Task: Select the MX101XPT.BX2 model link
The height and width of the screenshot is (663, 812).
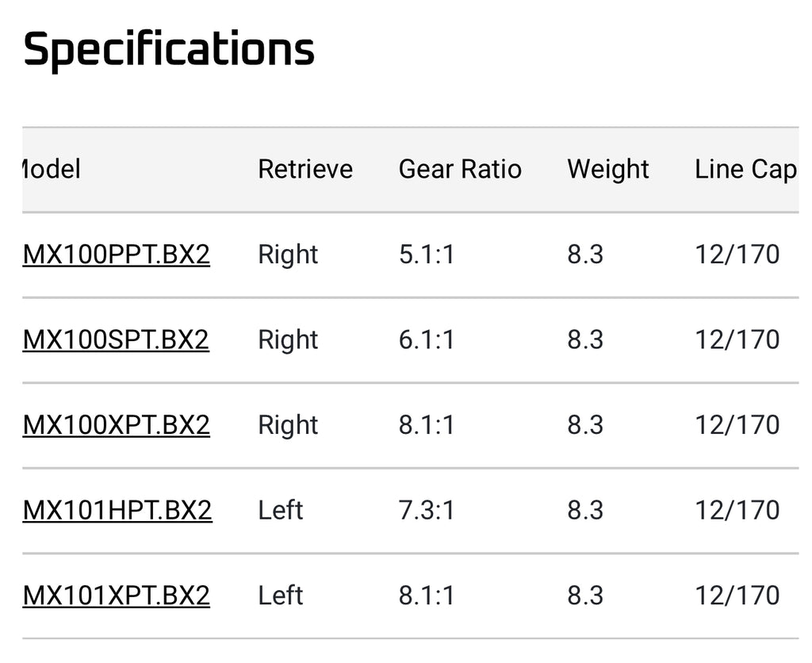Action: tap(116, 595)
